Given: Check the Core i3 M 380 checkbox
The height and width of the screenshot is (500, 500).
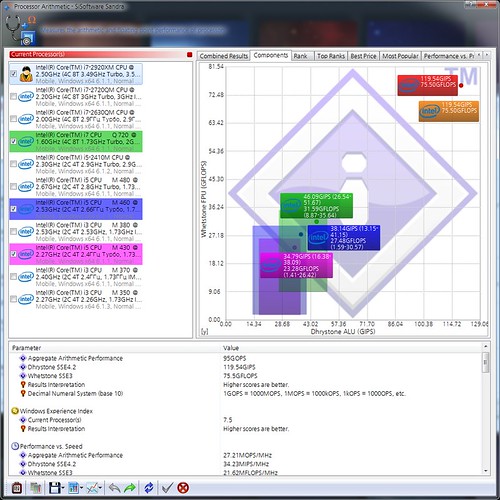Looking at the screenshot, I should point(13,231).
